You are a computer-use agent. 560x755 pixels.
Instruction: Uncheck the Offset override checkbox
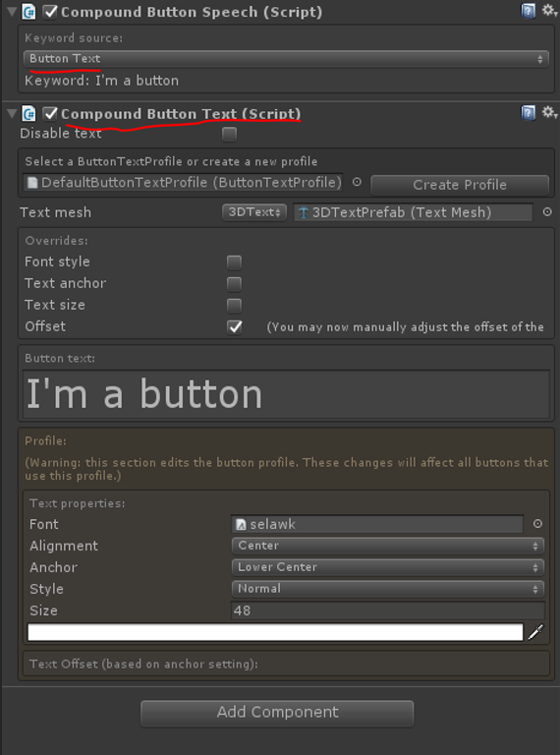[x=234, y=327]
